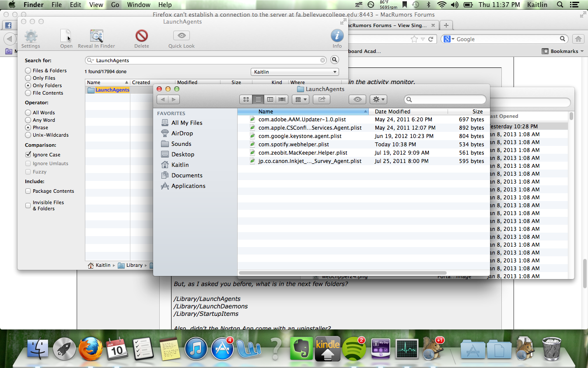
Task: Open App Store from the Dock
Action: (x=222, y=349)
